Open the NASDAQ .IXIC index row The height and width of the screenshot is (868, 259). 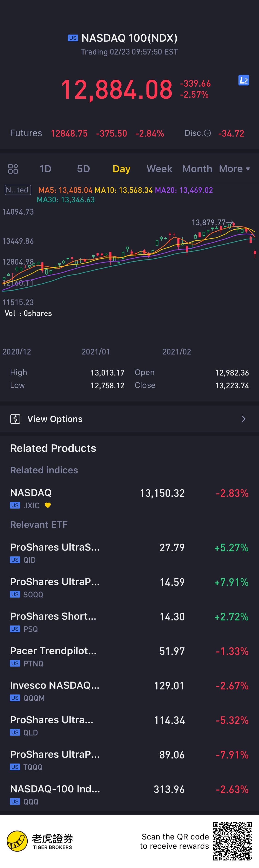tap(129, 498)
